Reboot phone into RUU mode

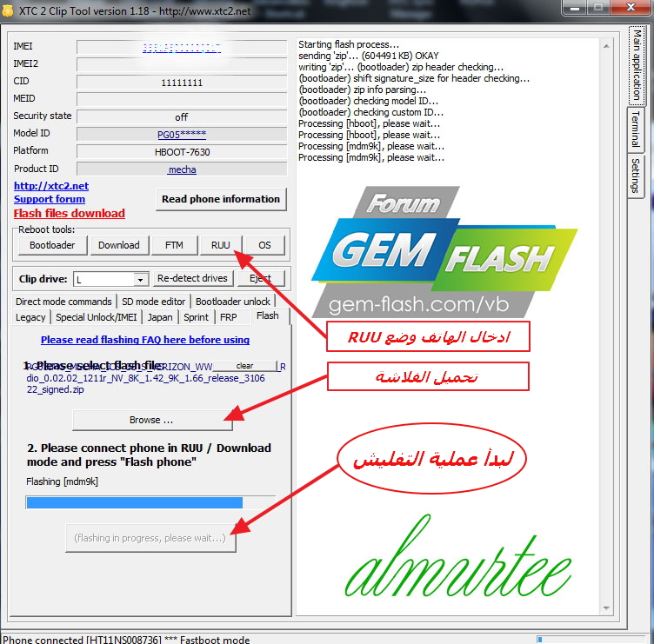(x=221, y=245)
